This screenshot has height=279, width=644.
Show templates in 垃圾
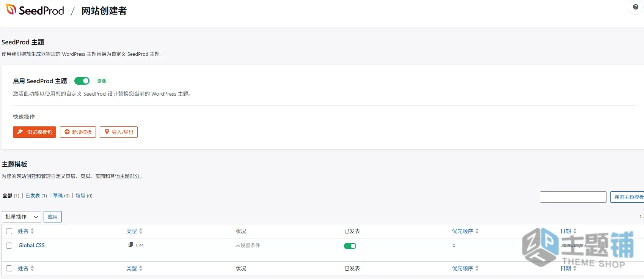pyautogui.click(x=80, y=195)
